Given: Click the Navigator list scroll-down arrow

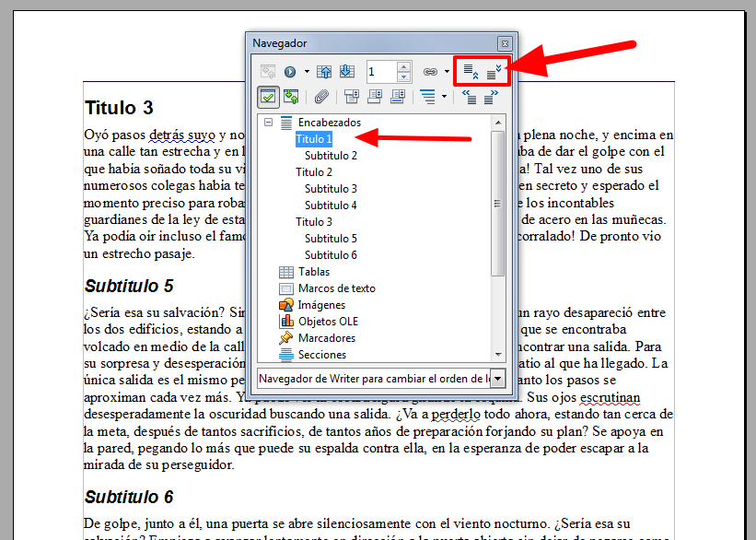Looking at the screenshot, I should pyautogui.click(x=498, y=355).
